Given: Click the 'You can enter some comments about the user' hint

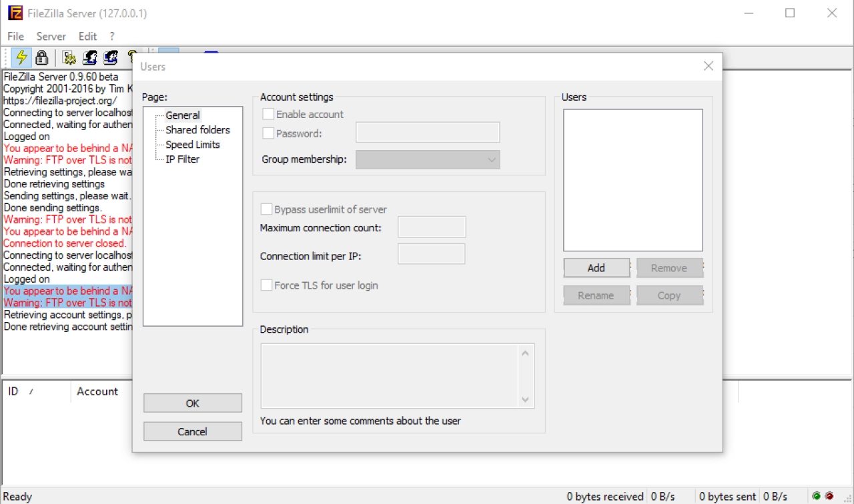Looking at the screenshot, I should pos(360,421).
